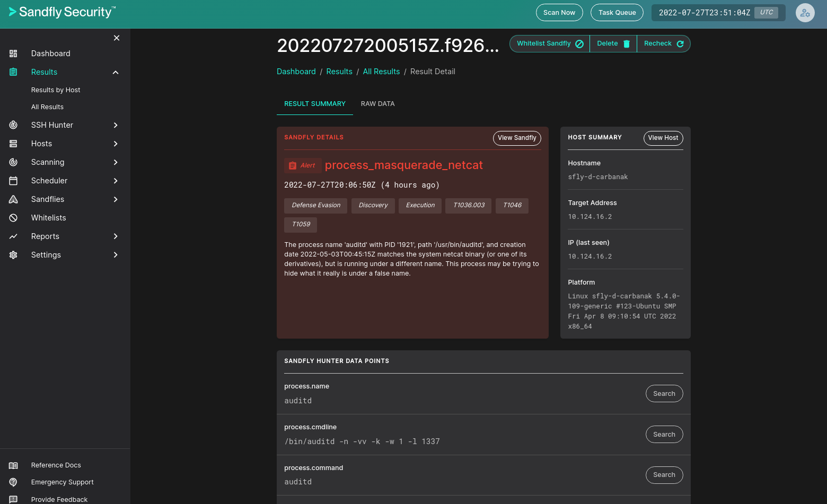Click the Provide Feedback chat icon
Viewport: 827px width, 504px height.
(13, 499)
